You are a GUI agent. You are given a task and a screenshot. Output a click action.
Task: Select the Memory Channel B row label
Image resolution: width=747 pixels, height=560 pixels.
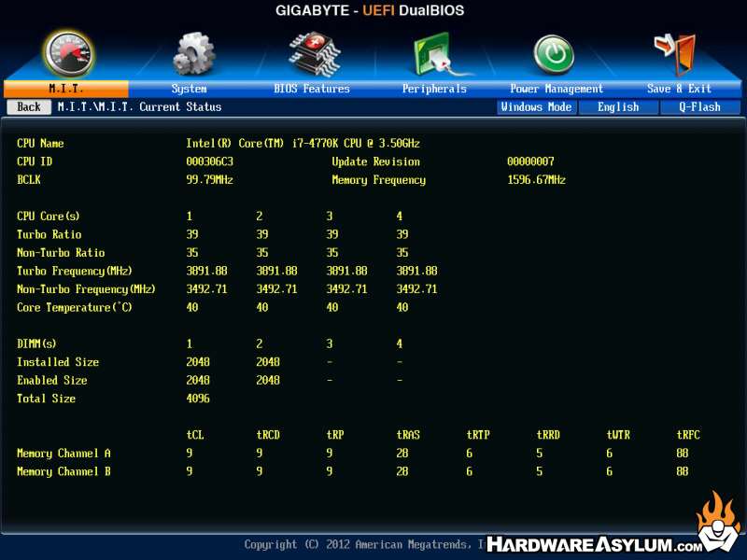coord(63,471)
